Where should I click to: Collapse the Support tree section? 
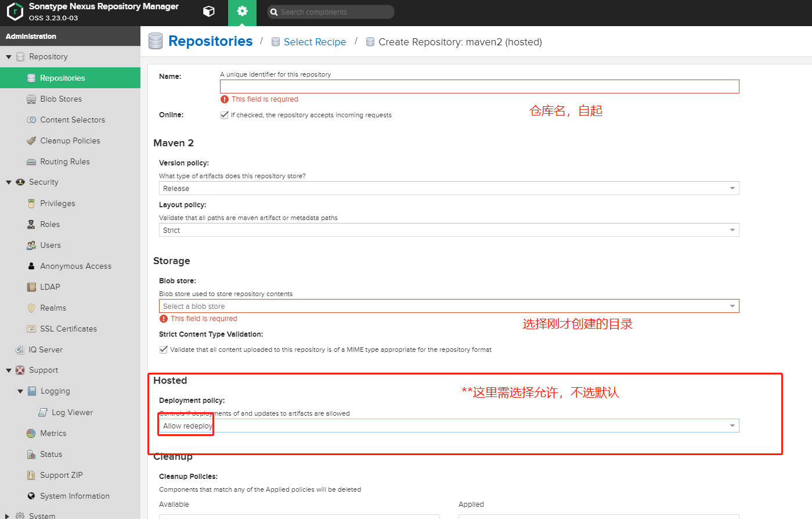9,370
